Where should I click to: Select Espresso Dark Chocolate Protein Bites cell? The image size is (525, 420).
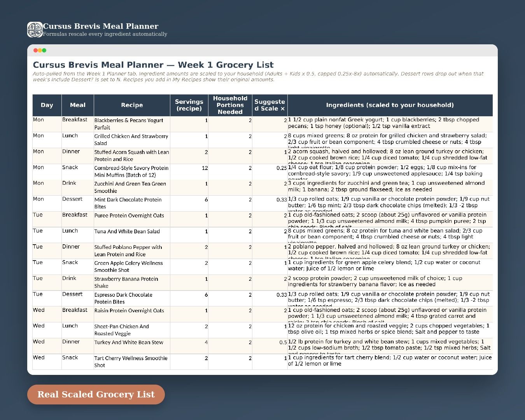tap(132, 299)
